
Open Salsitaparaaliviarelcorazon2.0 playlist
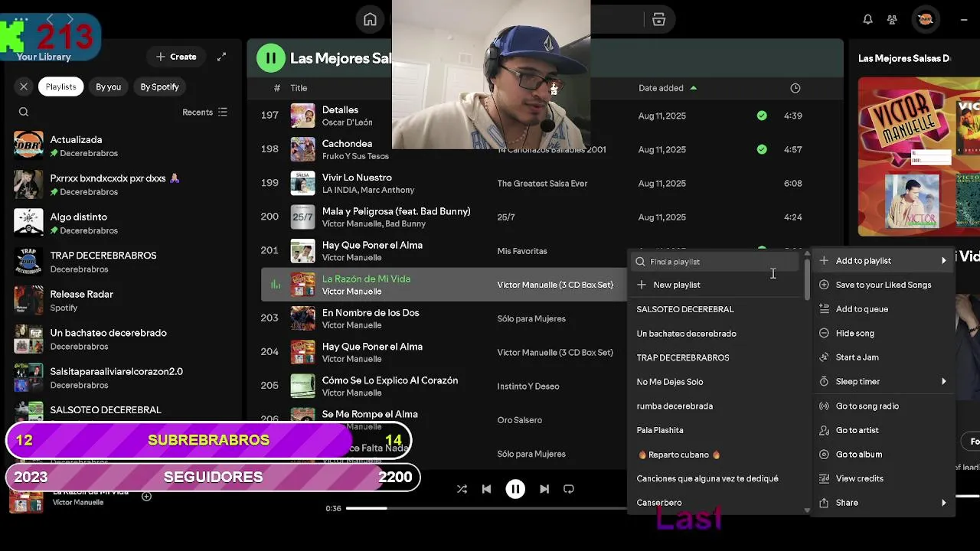tap(122, 377)
